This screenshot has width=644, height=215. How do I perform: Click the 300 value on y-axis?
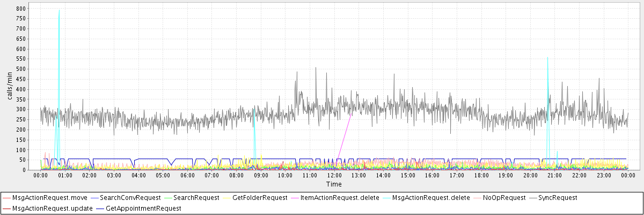point(21,109)
